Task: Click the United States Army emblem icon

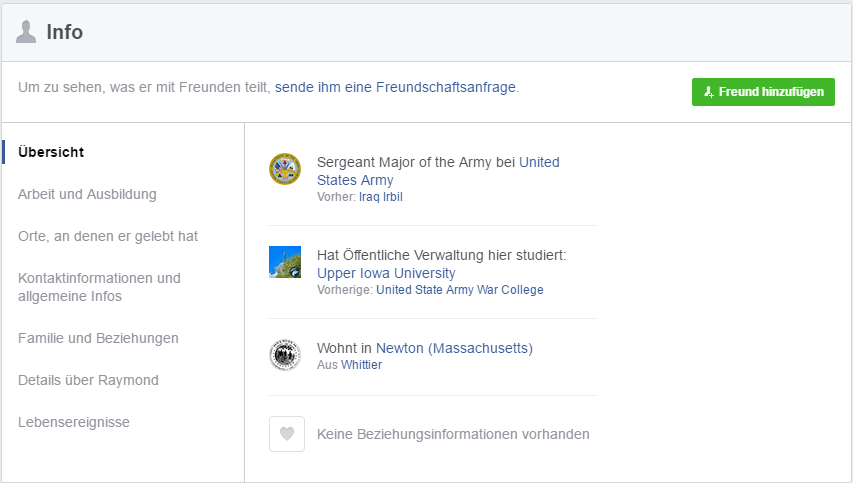Action: tap(285, 169)
